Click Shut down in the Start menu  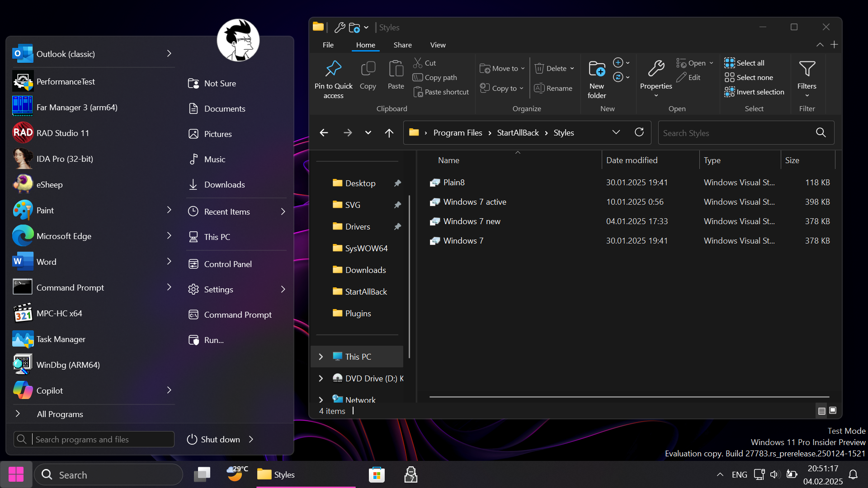[x=220, y=439]
